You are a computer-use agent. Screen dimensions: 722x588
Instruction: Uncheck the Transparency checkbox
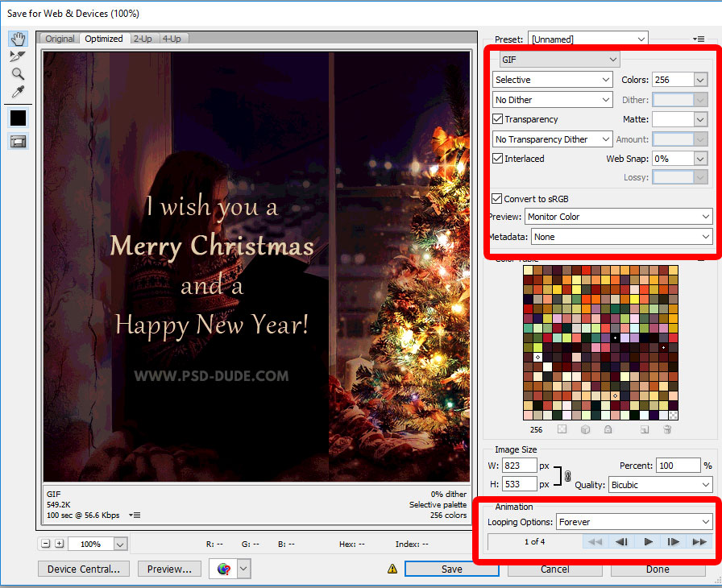click(x=498, y=119)
